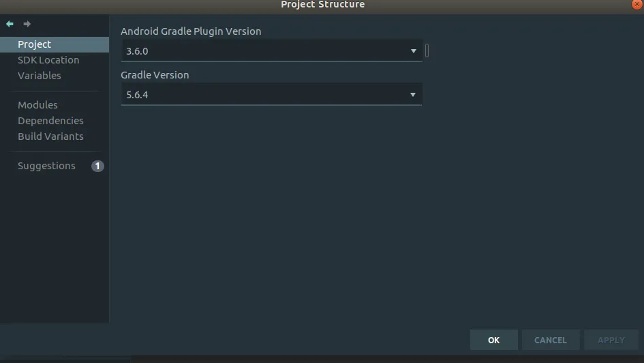Click the forward navigation arrow
This screenshot has width=644, height=363.
(x=27, y=24)
